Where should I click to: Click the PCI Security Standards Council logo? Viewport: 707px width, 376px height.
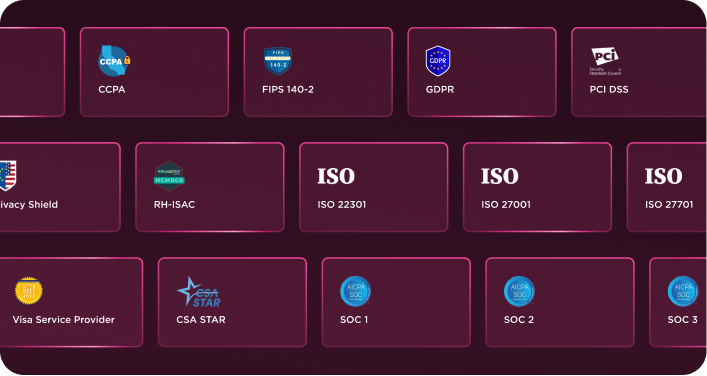(x=605, y=61)
